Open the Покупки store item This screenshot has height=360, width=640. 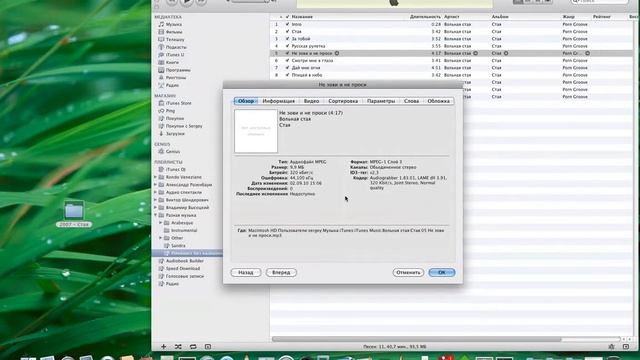[x=175, y=118]
